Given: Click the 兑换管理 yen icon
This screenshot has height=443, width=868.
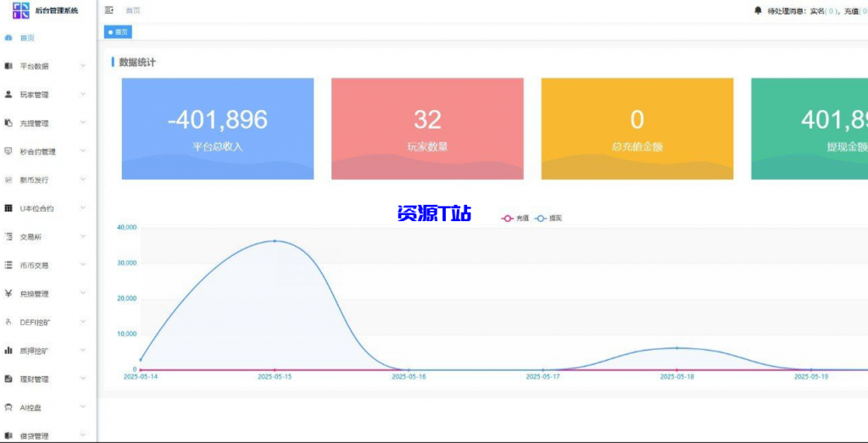Looking at the screenshot, I should point(8,294).
